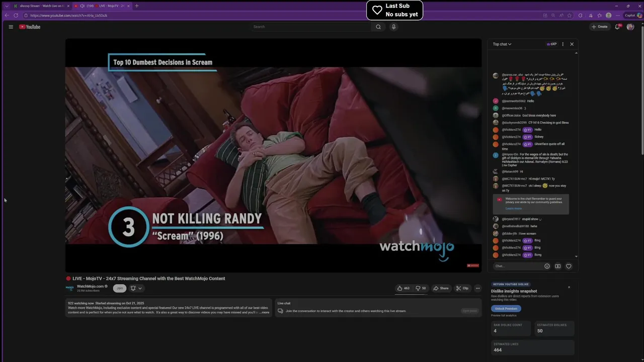Open the browser read aloud icon
Image resolution: width=644 pixels, height=362 pixels.
click(x=562, y=15)
